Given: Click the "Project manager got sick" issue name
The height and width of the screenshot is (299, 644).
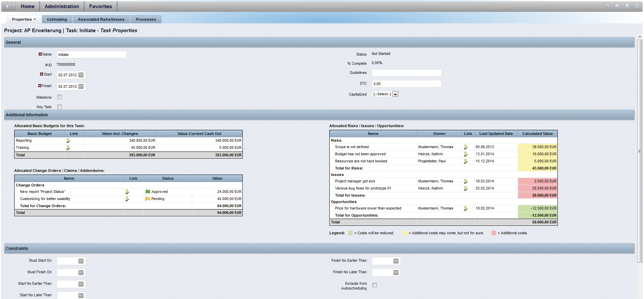Looking at the screenshot, I should 355,181.
